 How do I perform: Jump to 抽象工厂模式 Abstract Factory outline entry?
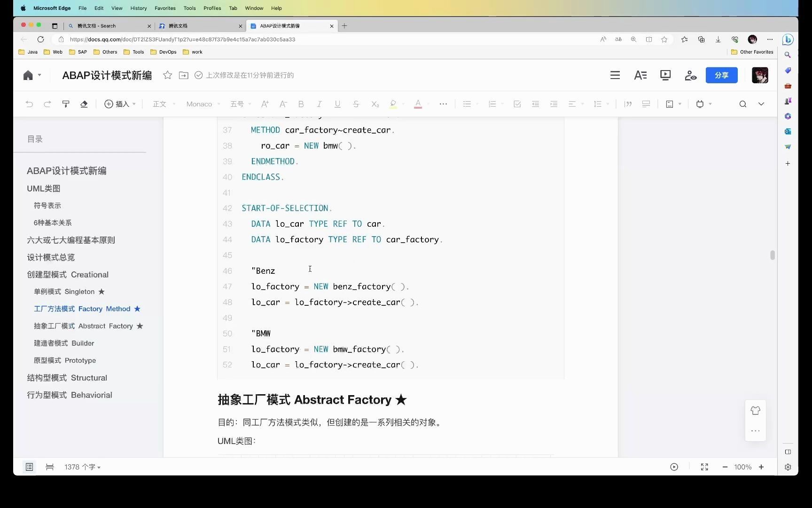(88, 326)
